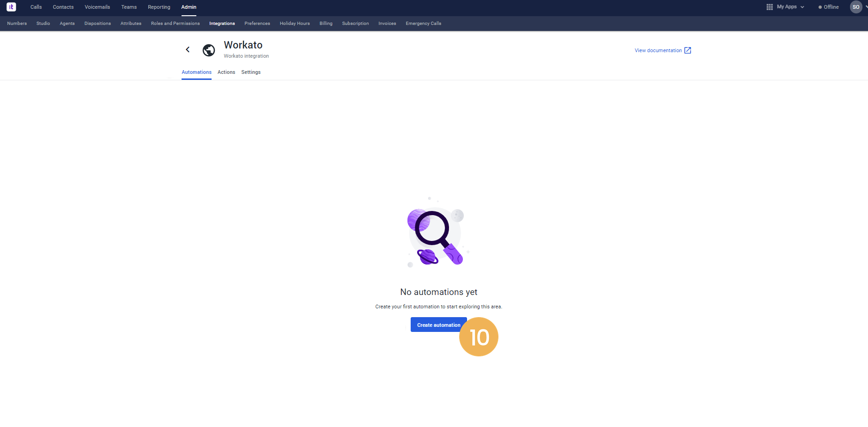Click the Talkdesk logo icon
Viewport: 868px width, 427px height.
point(11,7)
